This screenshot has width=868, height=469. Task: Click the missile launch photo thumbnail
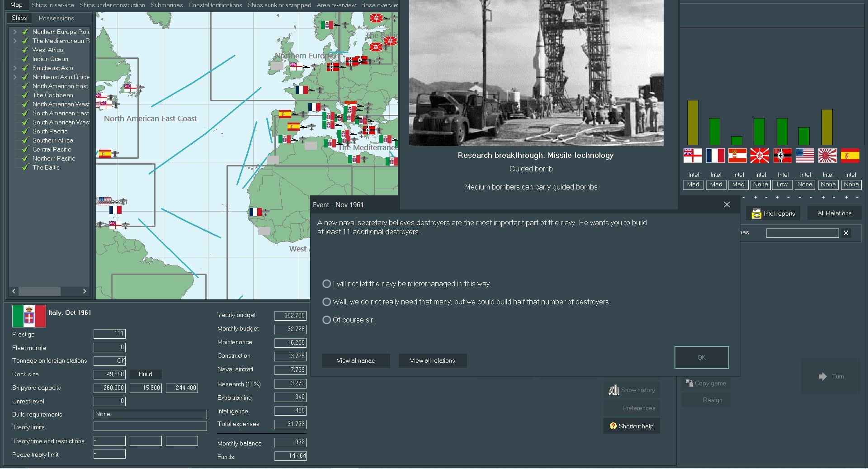click(x=536, y=72)
